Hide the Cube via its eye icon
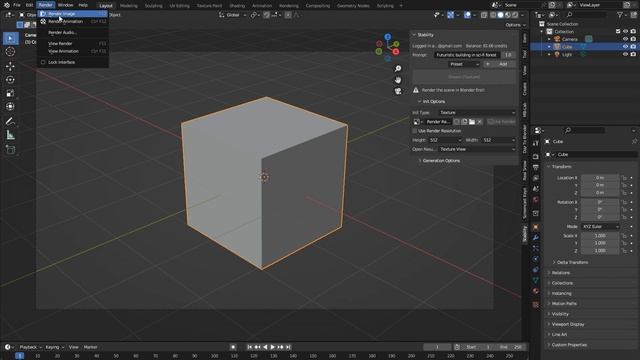 pyautogui.click(x=625, y=47)
